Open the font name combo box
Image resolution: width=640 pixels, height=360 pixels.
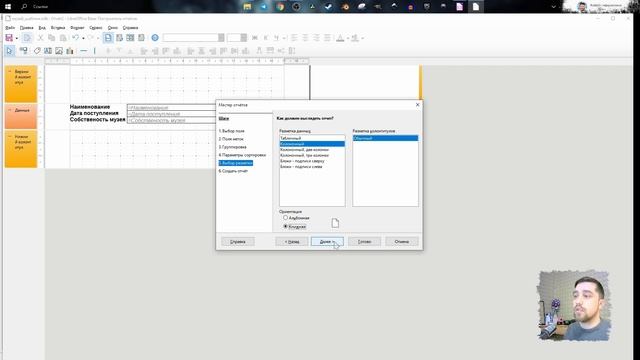point(193,38)
